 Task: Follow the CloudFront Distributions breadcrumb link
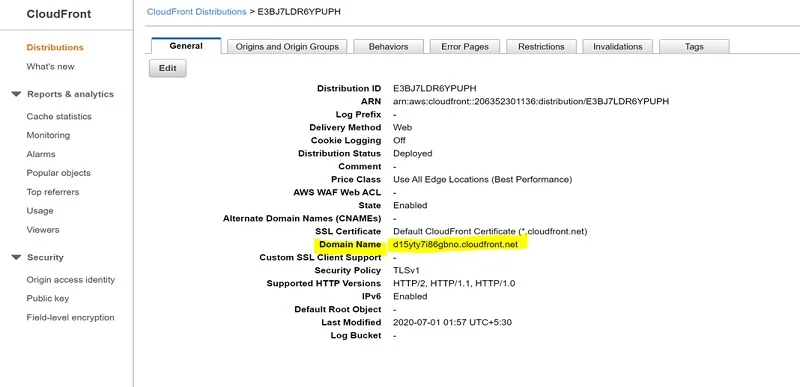(196, 12)
